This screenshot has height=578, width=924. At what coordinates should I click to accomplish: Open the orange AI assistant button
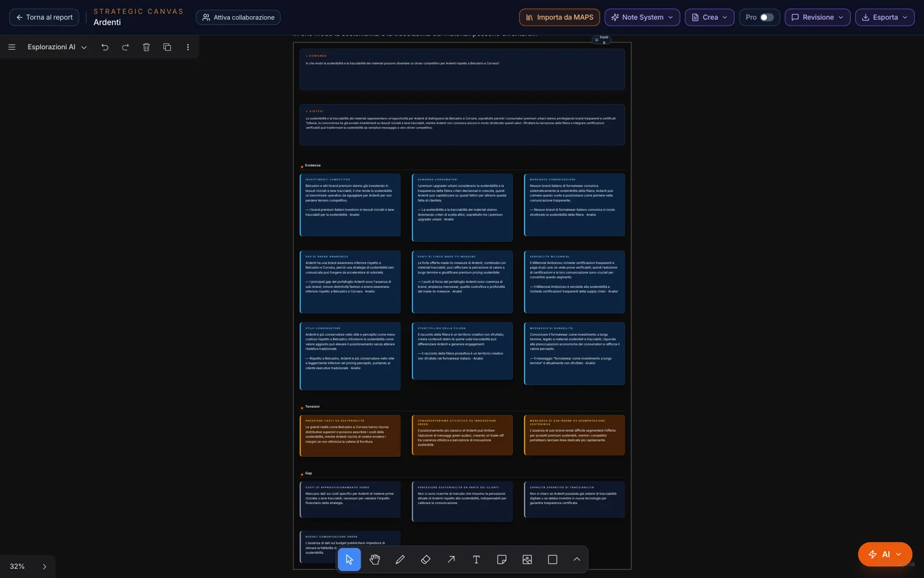(885, 554)
